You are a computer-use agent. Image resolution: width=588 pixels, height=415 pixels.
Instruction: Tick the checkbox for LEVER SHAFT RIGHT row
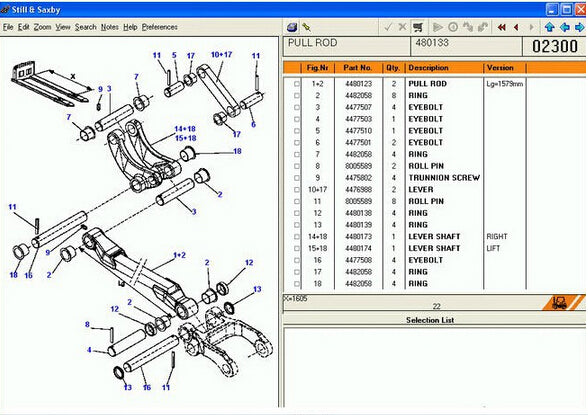point(297,237)
